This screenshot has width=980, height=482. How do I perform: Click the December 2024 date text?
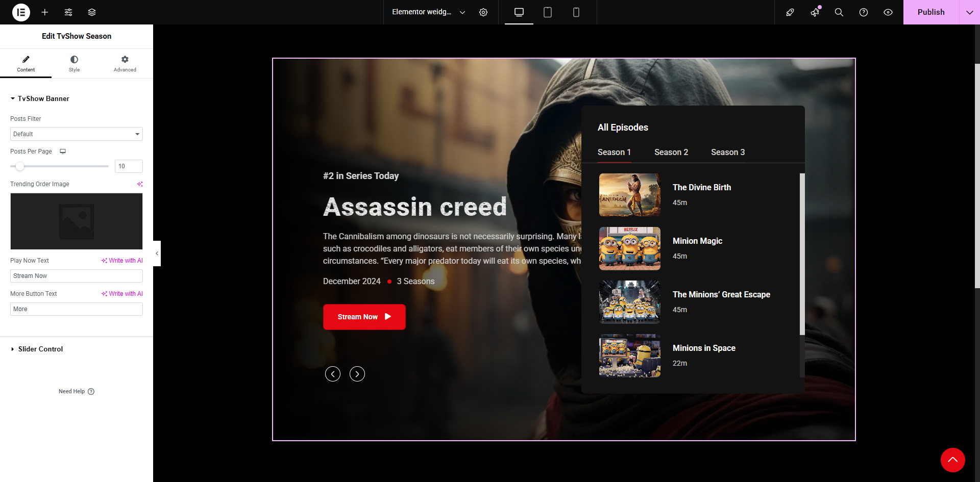[352, 281]
